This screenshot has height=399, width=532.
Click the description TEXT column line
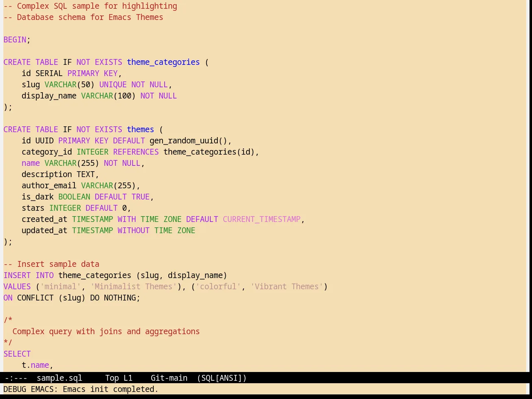point(60,174)
